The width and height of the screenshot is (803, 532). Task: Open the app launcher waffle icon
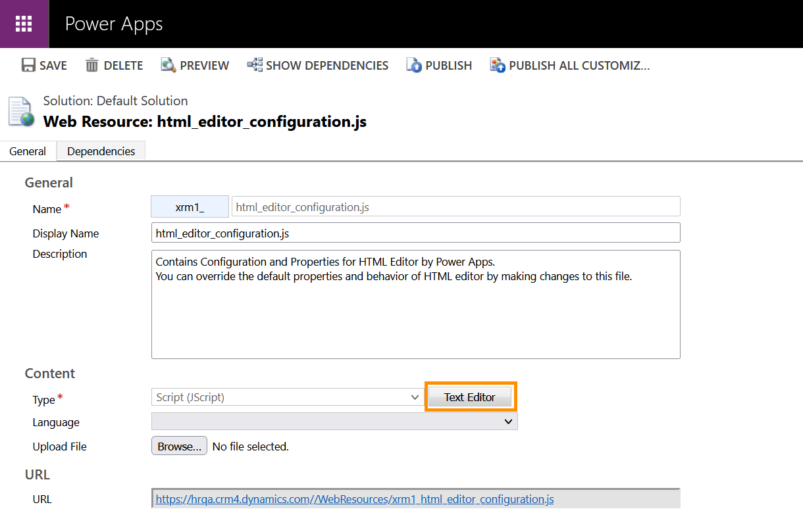(24, 24)
